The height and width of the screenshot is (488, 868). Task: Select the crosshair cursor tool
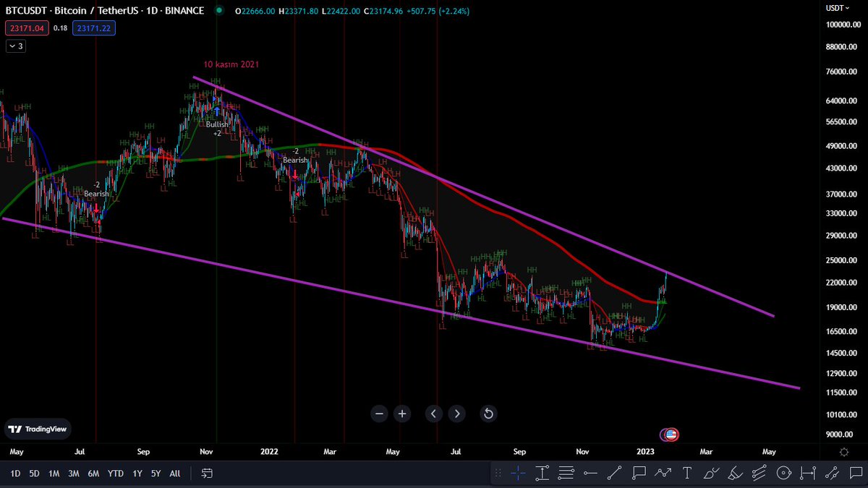click(518, 474)
